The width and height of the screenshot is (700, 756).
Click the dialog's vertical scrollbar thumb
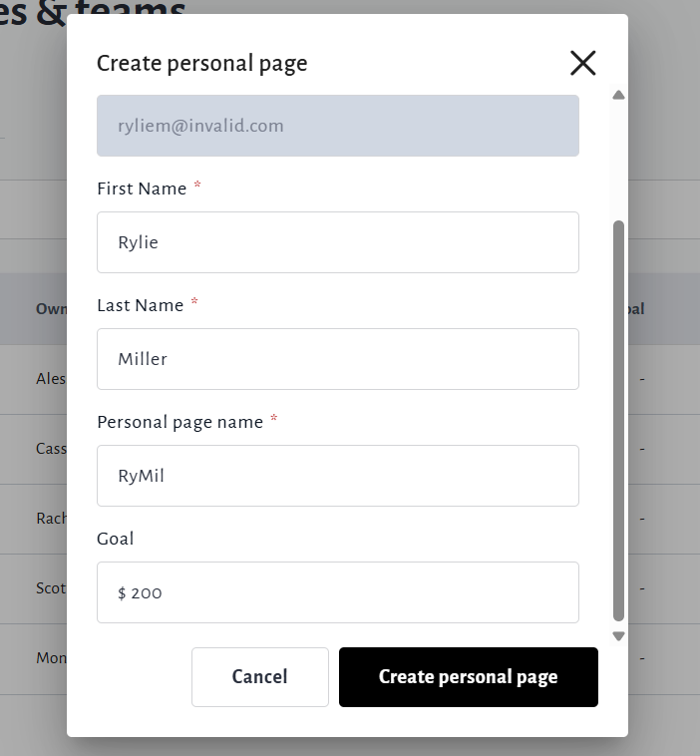(618, 419)
